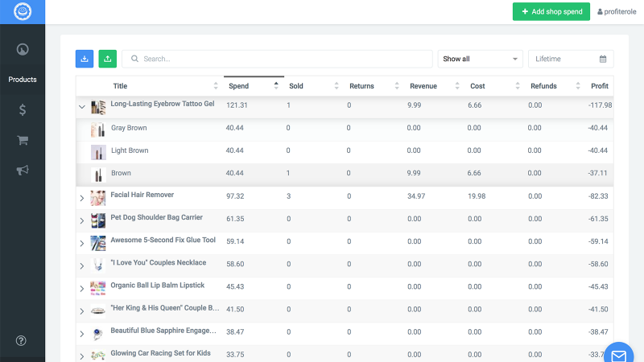Image resolution: width=644 pixels, height=362 pixels.
Task: Click profit value -117.98
Action: point(600,105)
